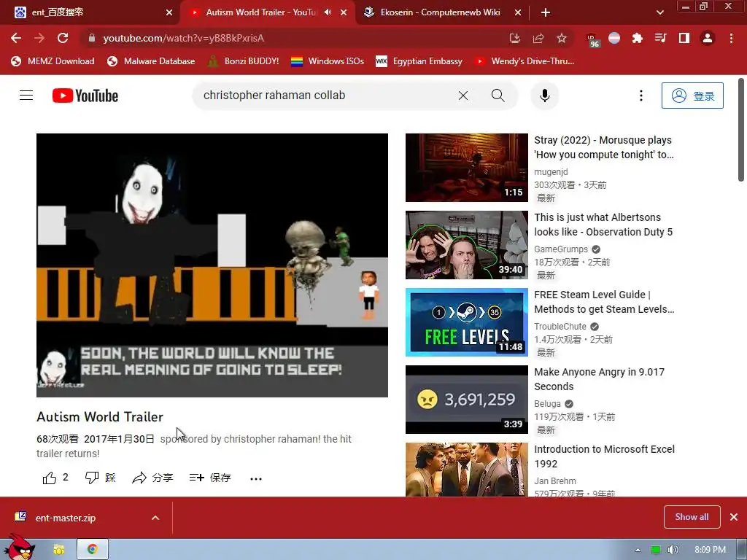747x560 pixels.
Task: Open FREE Steam Level Guide thumbnail
Action: pyautogui.click(x=467, y=322)
